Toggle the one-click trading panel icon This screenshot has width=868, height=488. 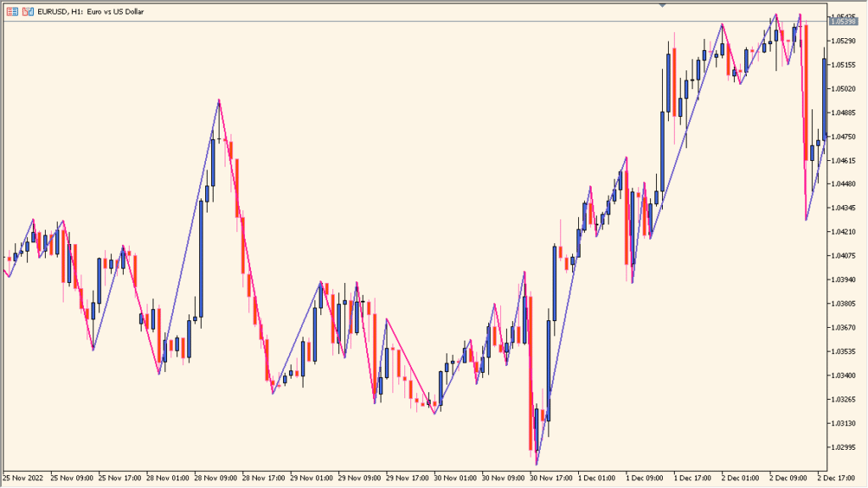click(29, 12)
